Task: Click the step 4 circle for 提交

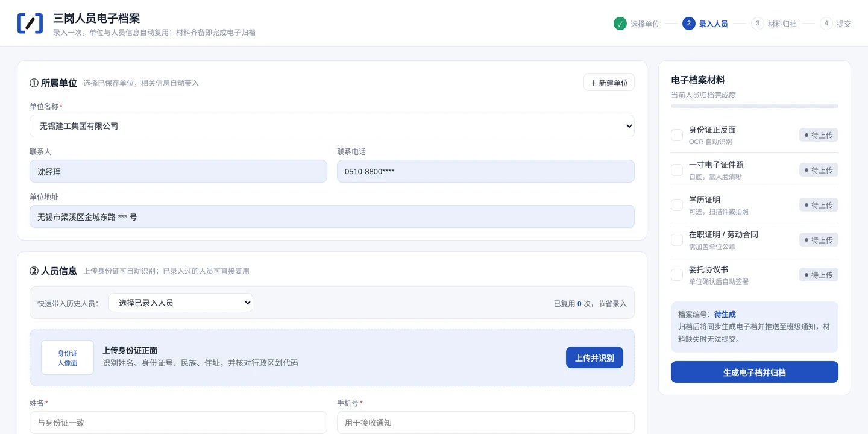Action: [826, 24]
